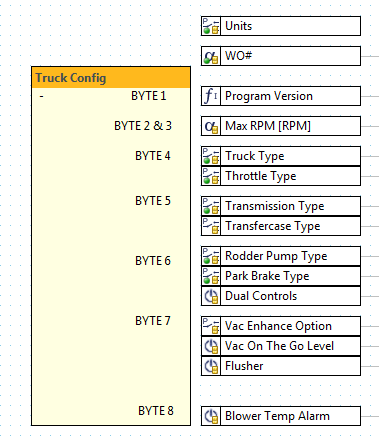This screenshot has height=437, width=379.
Task: Click the Flusher power toggle icon
Action: 211,366
